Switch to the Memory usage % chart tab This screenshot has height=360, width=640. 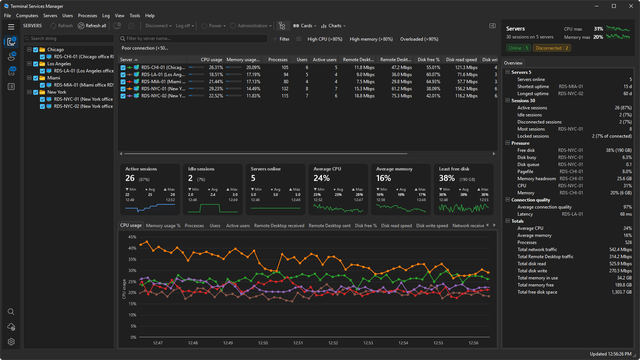(x=163, y=226)
